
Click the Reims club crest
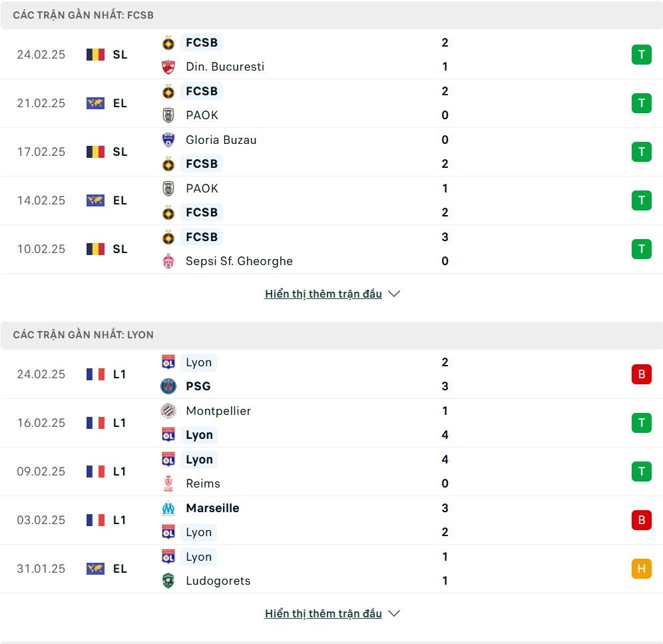click(x=168, y=483)
